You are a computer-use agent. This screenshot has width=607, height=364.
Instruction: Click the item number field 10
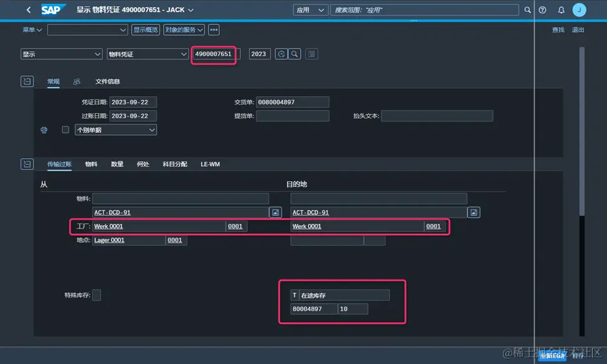tap(352, 309)
